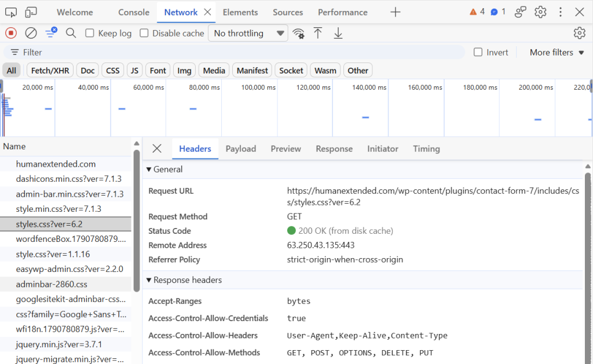This screenshot has height=364, width=593.
Task: Select the Headers details tab
Action: coord(195,149)
